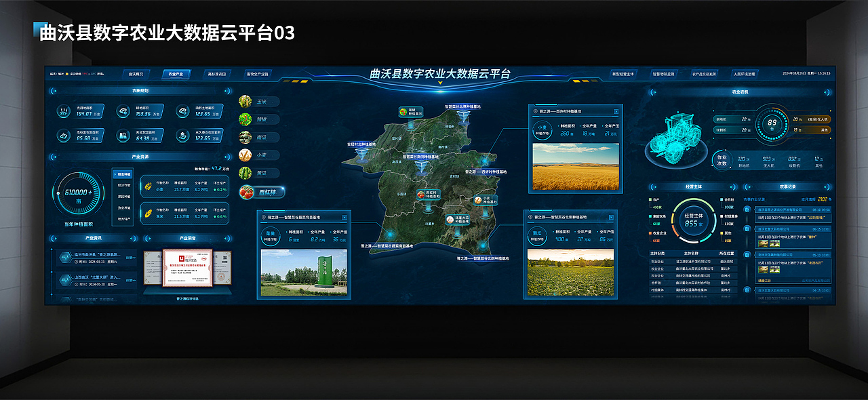
Task: Click the 高标准农田面积 85.68 icon
Action: pos(64,136)
